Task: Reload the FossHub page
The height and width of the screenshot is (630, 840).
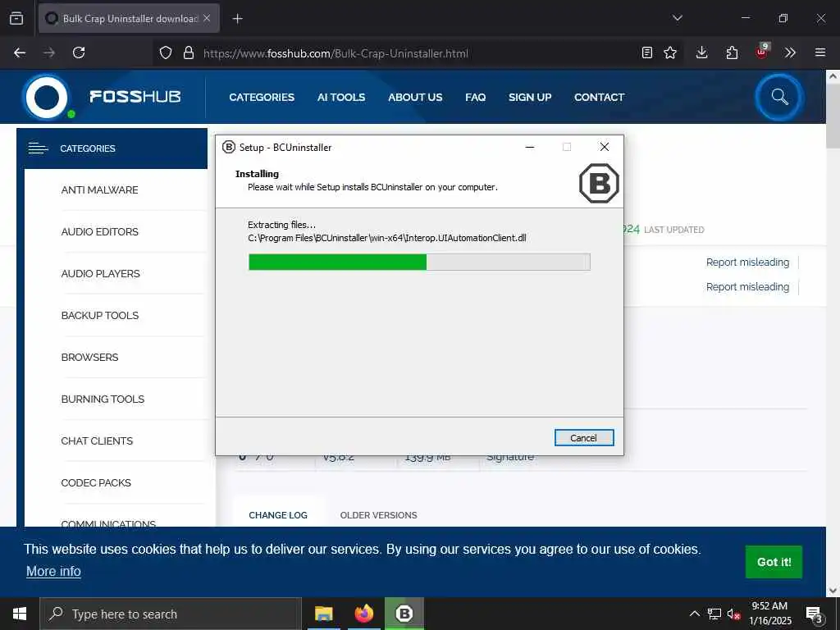Action: [x=79, y=52]
